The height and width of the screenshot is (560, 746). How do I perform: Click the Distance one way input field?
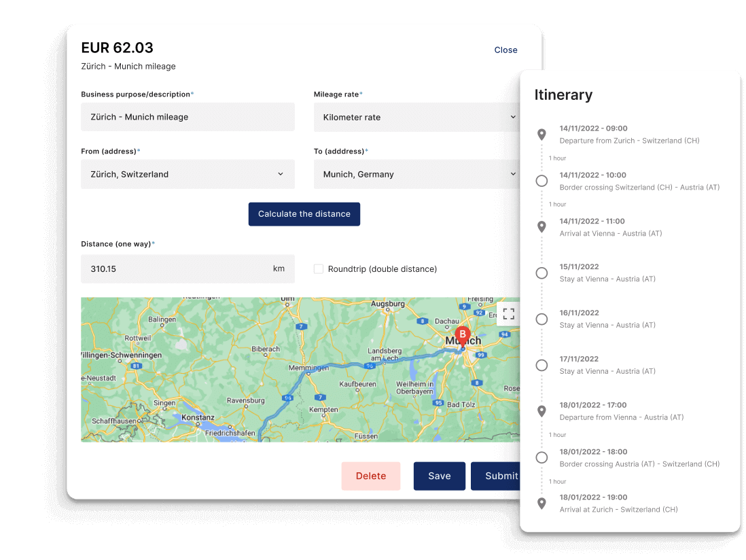coord(188,269)
